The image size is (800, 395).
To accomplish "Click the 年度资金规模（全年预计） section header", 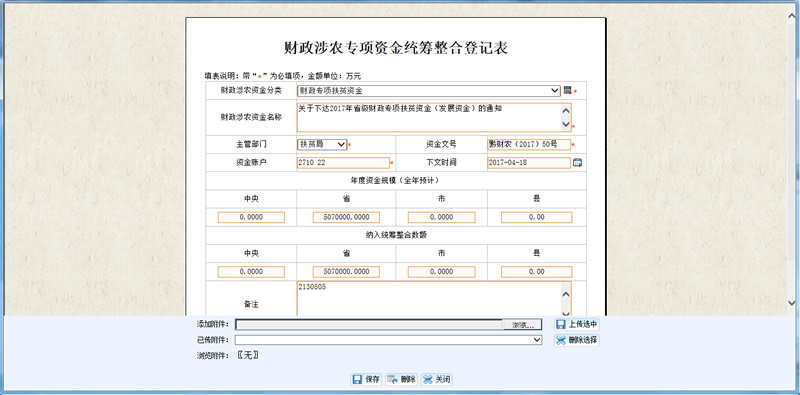I will [x=396, y=181].
